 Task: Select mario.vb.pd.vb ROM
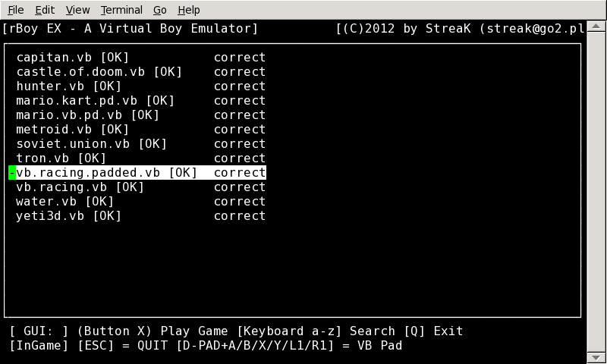point(141,115)
